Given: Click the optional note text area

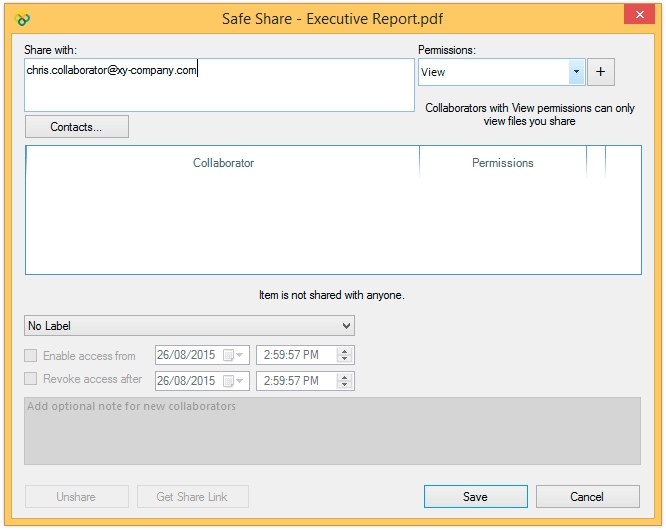Looking at the screenshot, I should coord(332,431).
